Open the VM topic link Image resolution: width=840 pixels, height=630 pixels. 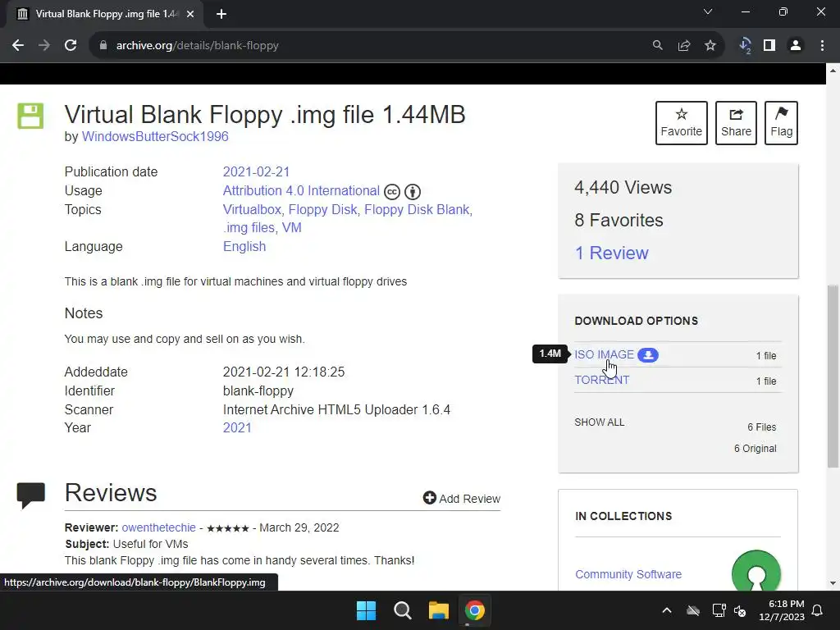(x=292, y=228)
